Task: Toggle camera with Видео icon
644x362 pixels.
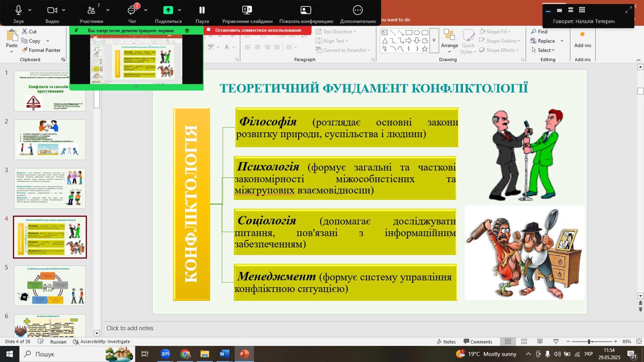Action: 52,10
